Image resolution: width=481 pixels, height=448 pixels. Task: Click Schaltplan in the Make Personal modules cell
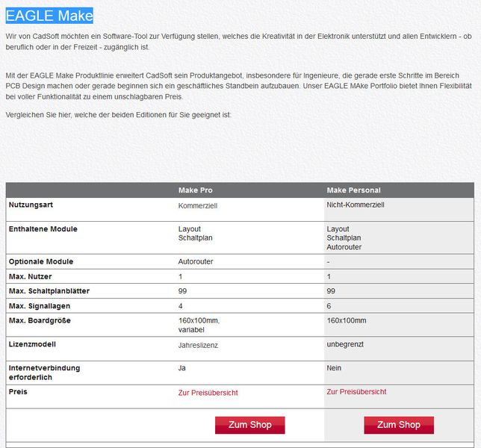(344, 237)
